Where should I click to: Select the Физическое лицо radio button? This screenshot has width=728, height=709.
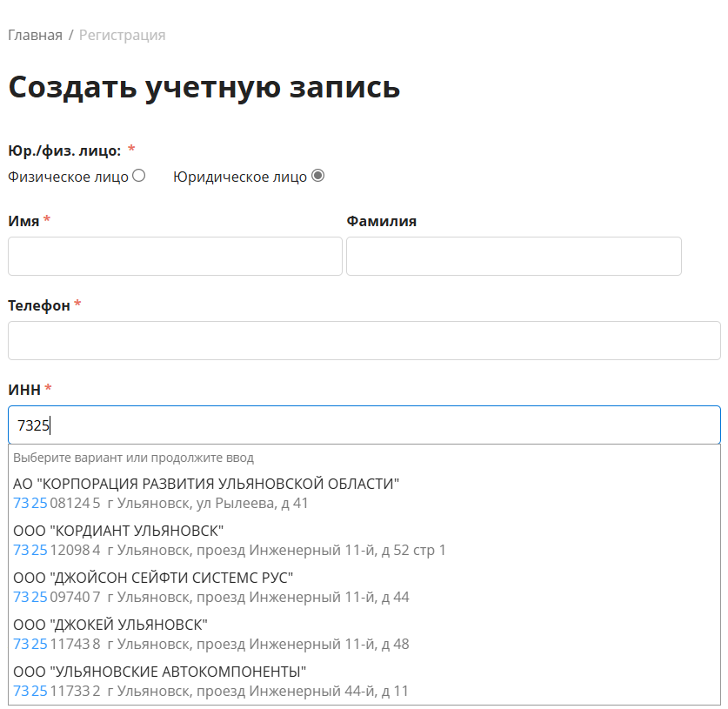click(139, 176)
